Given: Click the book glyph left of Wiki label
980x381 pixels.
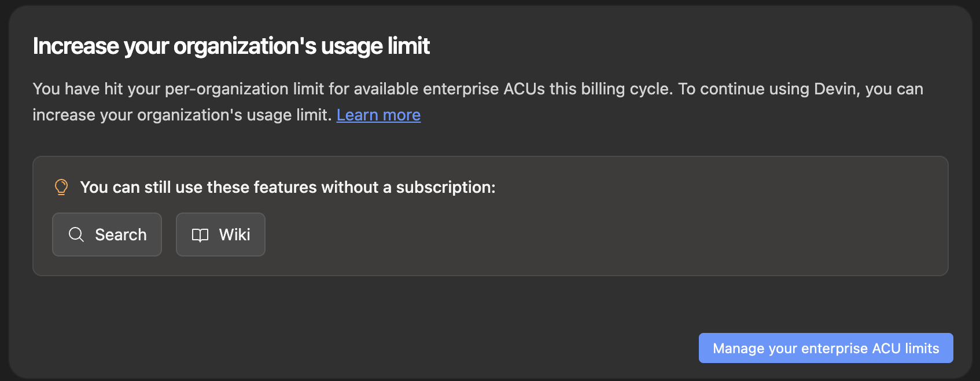Looking at the screenshot, I should (x=200, y=235).
